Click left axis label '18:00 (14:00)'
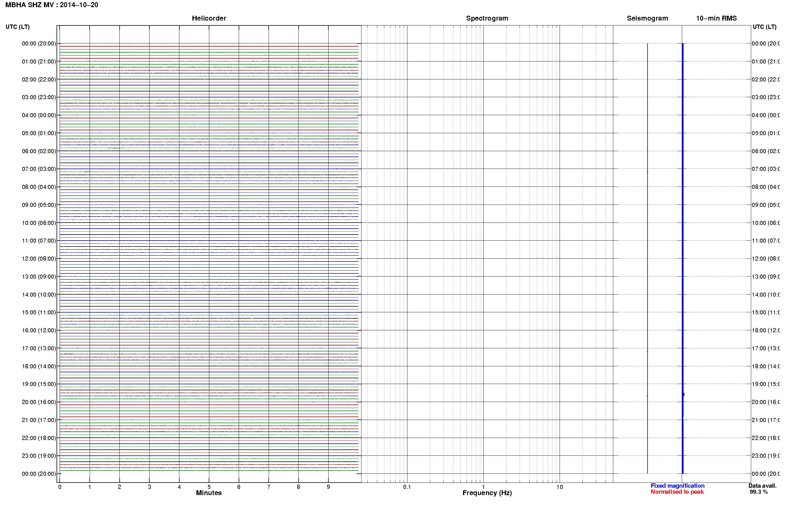The width and height of the screenshot is (812, 508). pos(39,366)
